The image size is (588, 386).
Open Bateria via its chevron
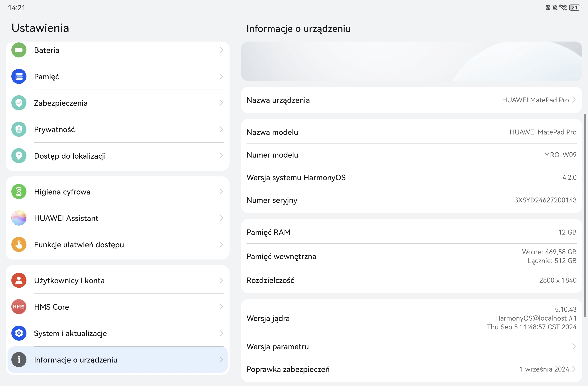coord(221,50)
